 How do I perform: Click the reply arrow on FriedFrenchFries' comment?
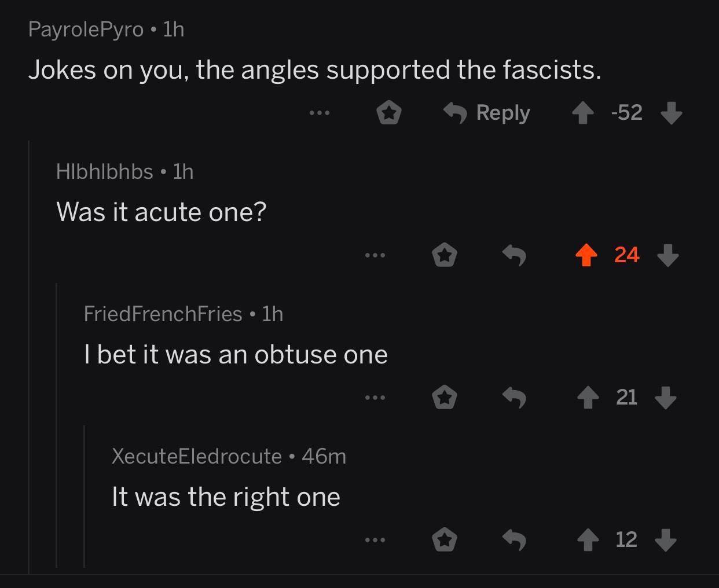pos(515,397)
